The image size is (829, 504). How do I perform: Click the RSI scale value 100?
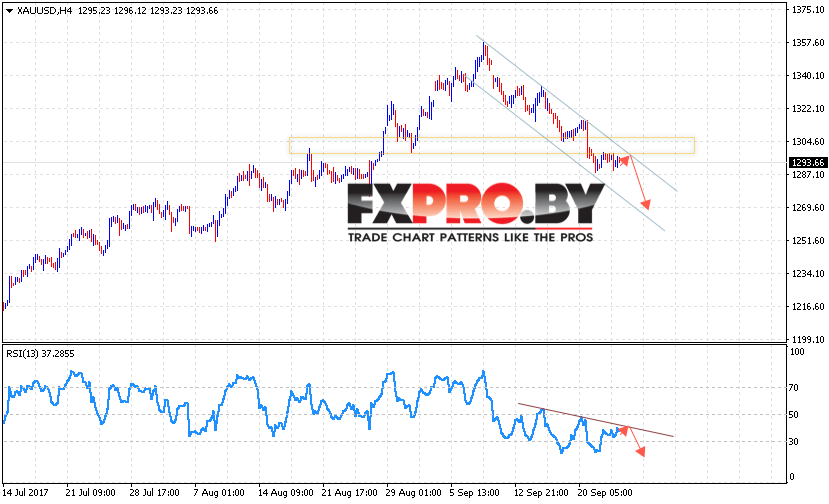pyautogui.click(x=796, y=352)
